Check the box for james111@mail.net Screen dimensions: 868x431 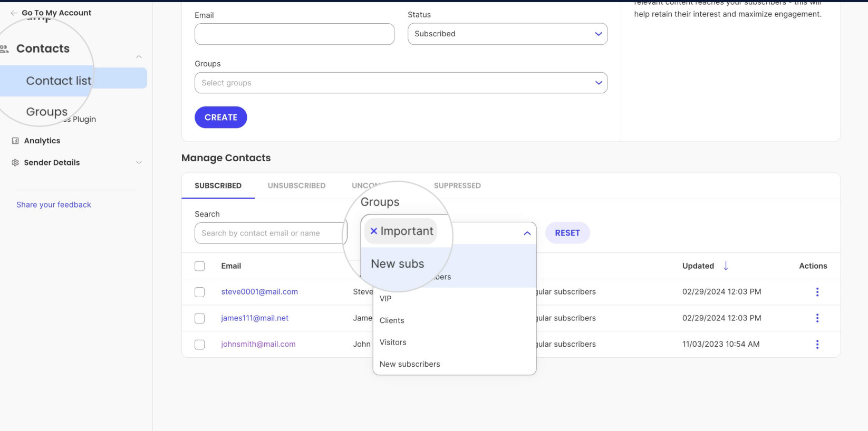(199, 318)
